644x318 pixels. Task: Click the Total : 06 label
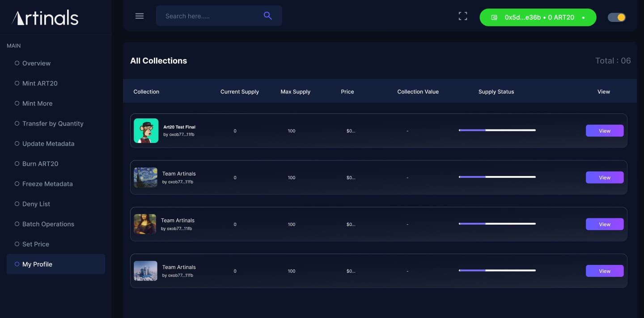[613, 61]
